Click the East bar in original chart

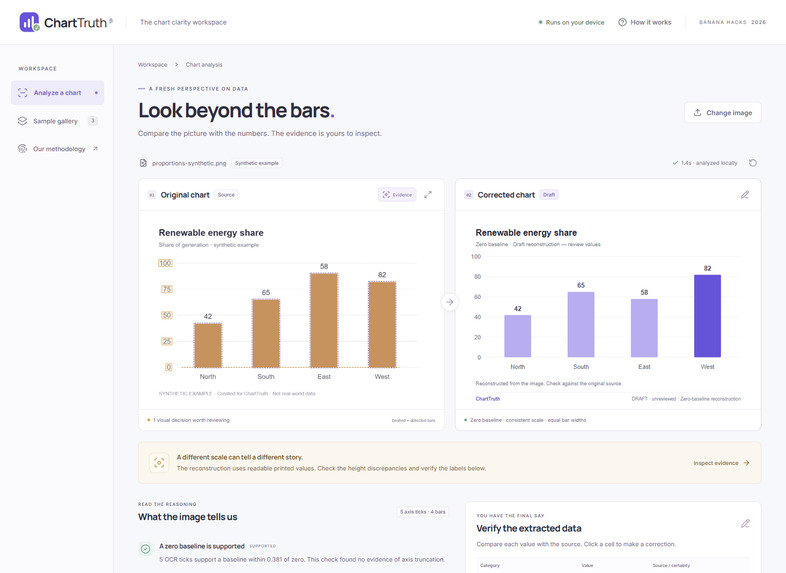pyautogui.click(x=324, y=320)
